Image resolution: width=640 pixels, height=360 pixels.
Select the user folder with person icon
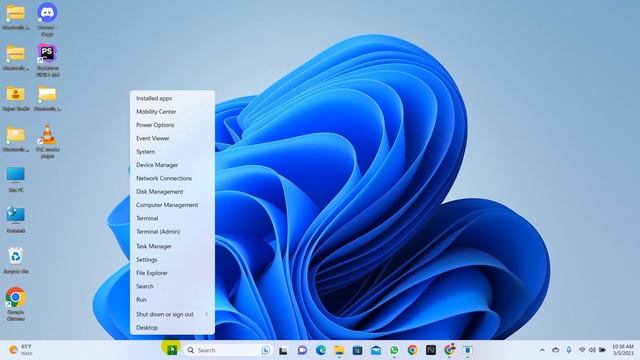16,98
